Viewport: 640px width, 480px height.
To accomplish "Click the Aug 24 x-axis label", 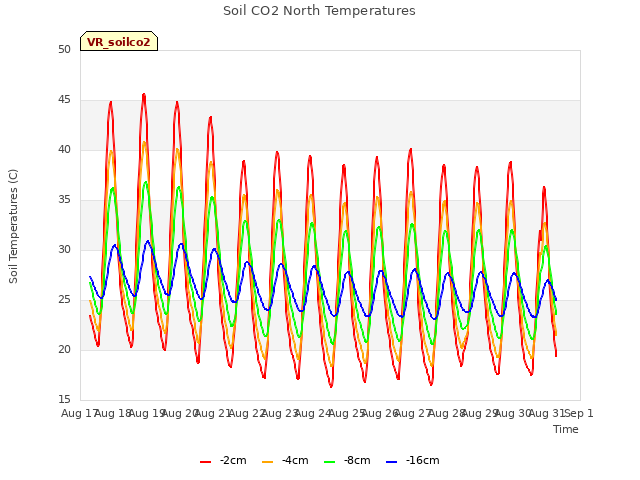I will 312,413.
